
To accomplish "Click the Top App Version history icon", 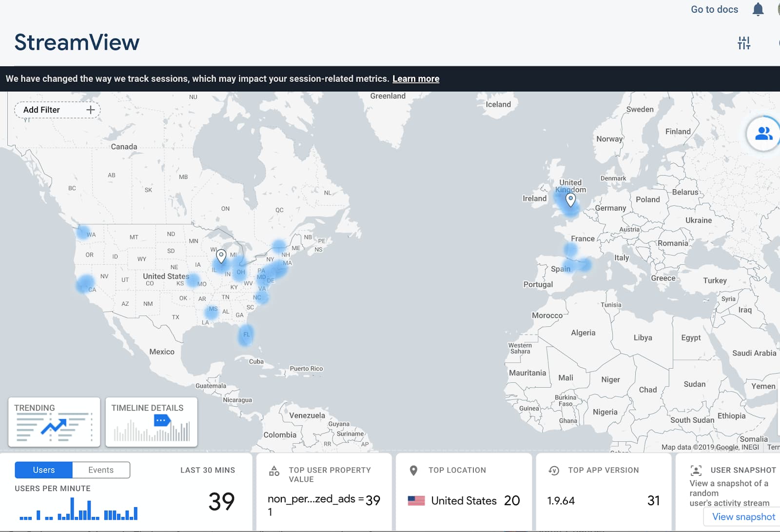I will [554, 470].
